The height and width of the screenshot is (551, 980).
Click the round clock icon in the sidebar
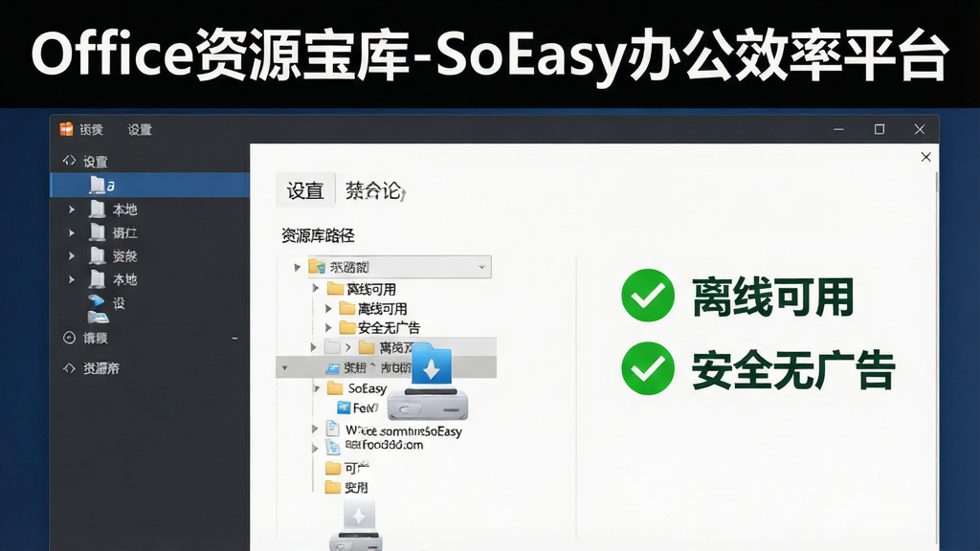pyautogui.click(x=69, y=338)
